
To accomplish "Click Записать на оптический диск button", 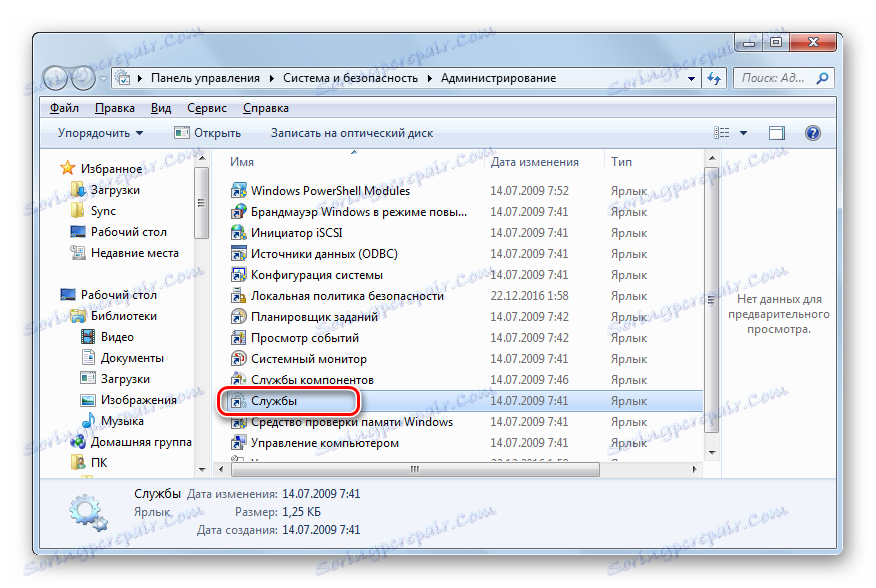I will [352, 133].
